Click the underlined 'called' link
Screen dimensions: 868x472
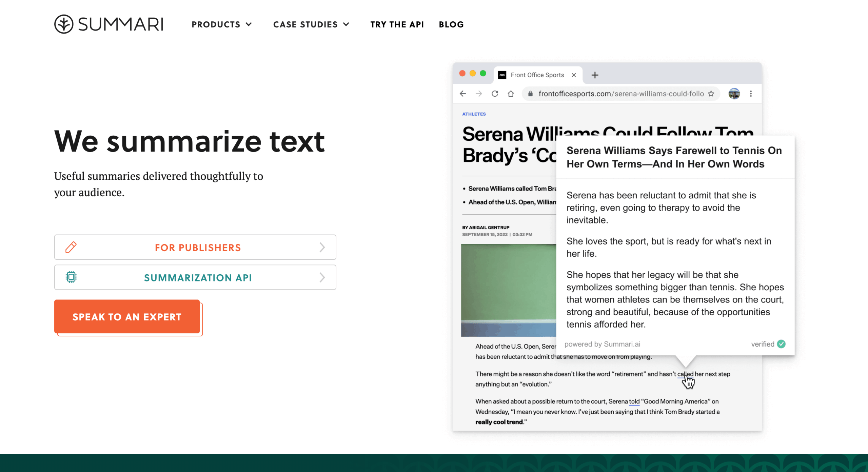(x=685, y=374)
